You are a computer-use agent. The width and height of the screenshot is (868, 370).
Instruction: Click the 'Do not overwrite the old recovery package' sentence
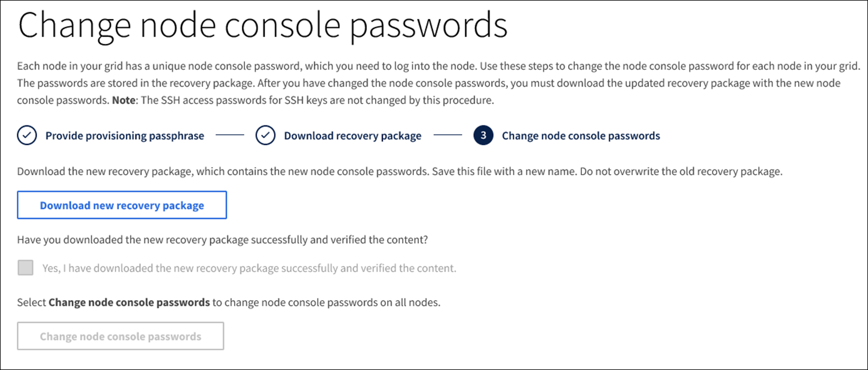[683, 172]
